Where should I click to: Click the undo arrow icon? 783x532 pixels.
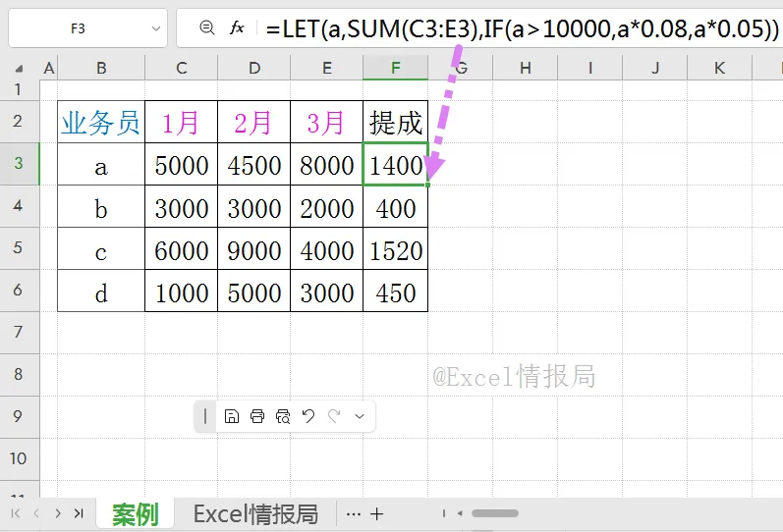(x=308, y=416)
